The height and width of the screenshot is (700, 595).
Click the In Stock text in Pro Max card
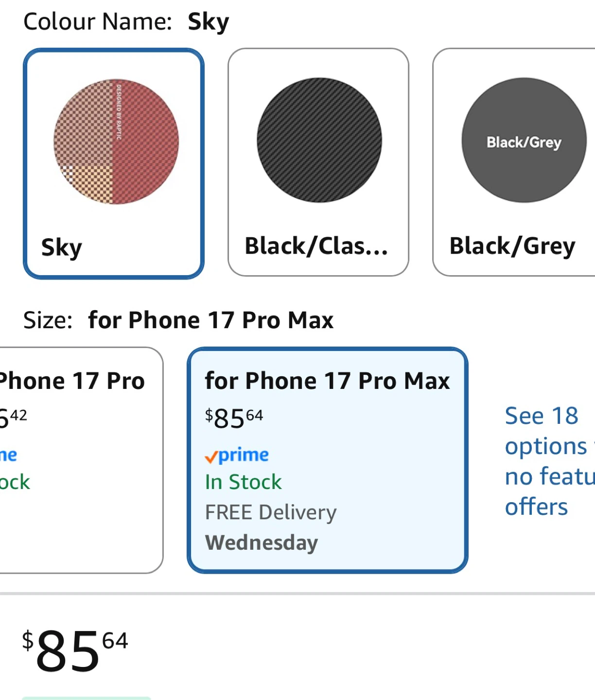[x=243, y=482]
